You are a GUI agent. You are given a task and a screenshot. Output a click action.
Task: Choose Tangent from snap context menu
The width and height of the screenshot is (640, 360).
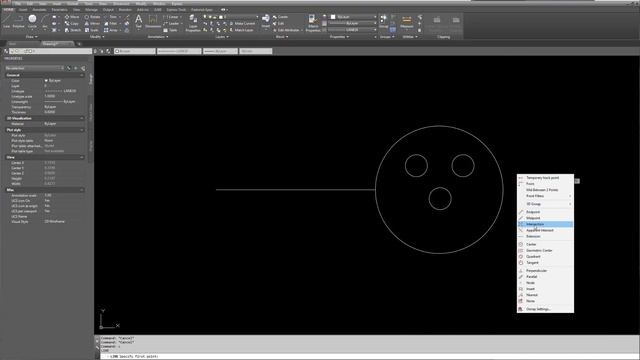[545, 262]
